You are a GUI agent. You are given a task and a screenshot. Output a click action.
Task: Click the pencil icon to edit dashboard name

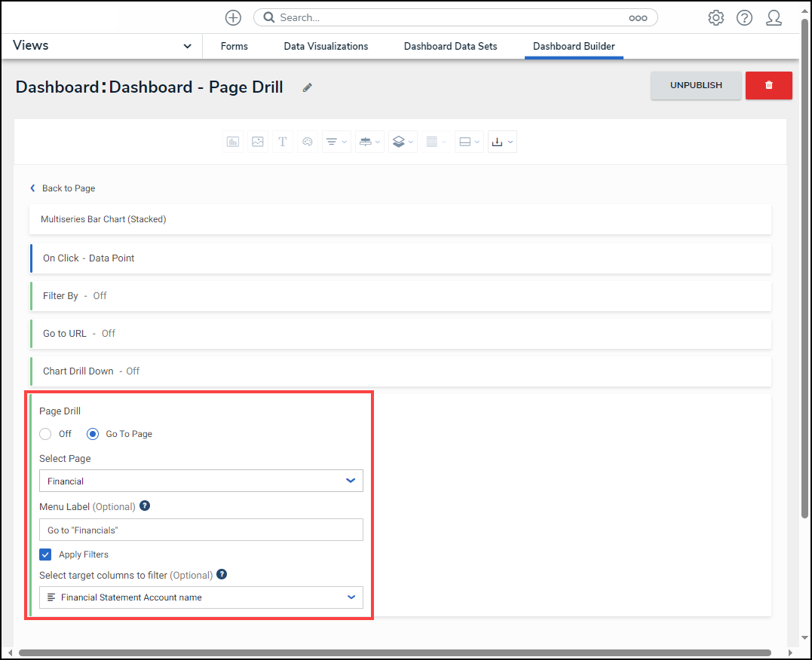[x=308, y=87]
